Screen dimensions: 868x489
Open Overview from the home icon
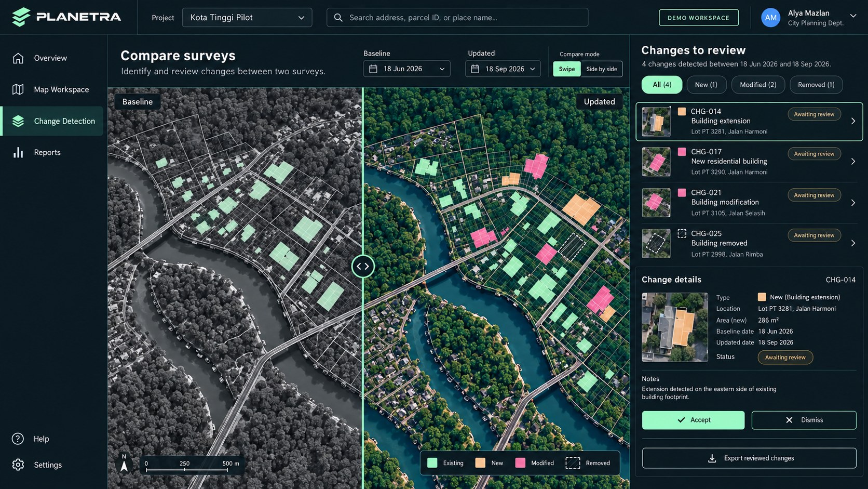(18, 58)
